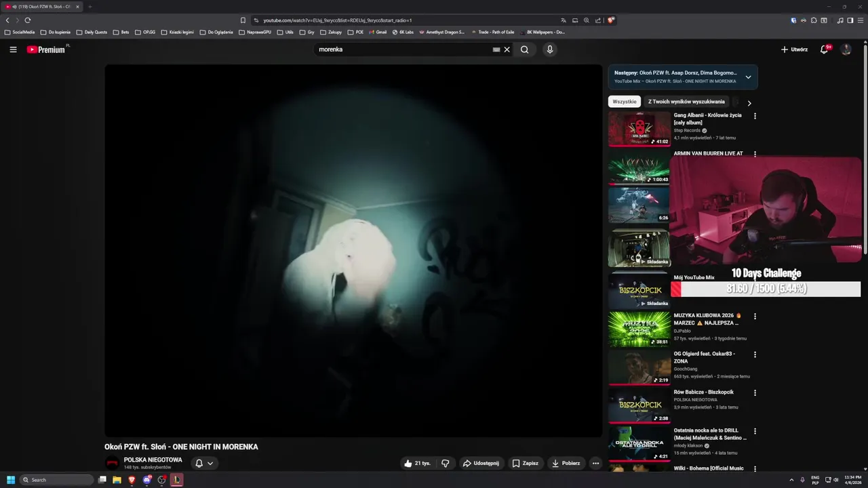The image size is (868, 488).
Task: Open the on-screen keyboard icon in search box
Action: coord(496,49)
